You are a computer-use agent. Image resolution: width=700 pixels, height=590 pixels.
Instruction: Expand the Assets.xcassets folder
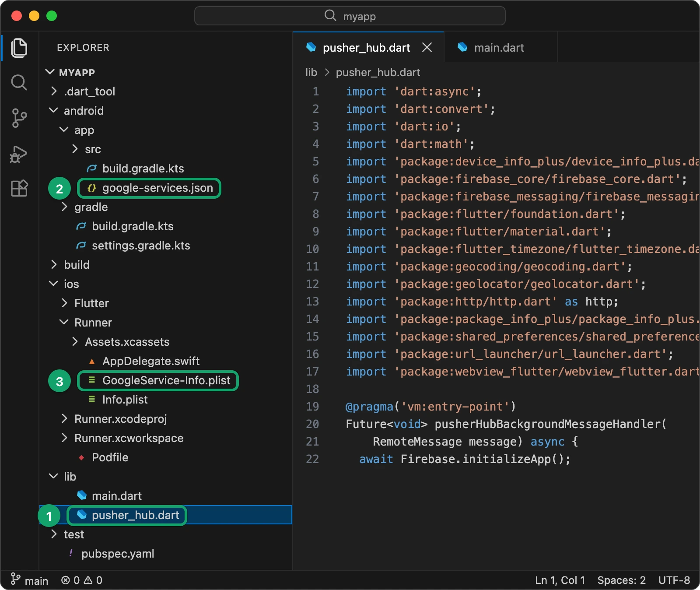75,341
